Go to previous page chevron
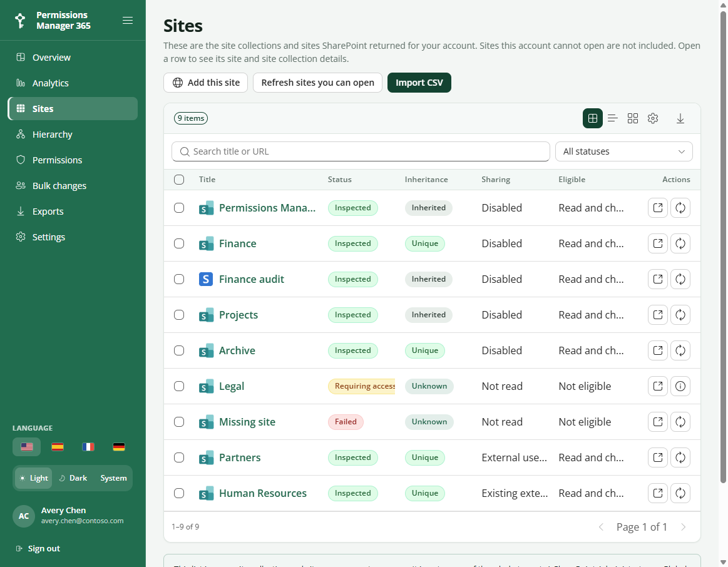This screenshot has height=567, width=728. pos(602,527)
